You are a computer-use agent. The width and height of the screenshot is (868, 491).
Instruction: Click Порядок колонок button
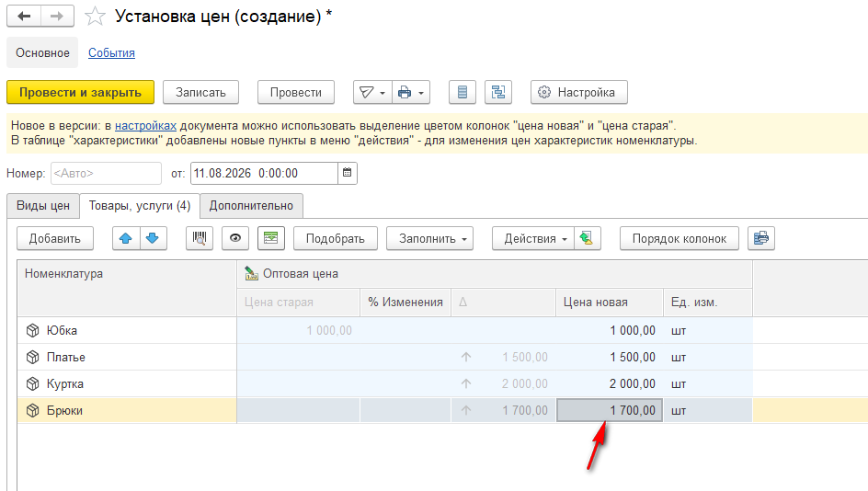[680, 238]
